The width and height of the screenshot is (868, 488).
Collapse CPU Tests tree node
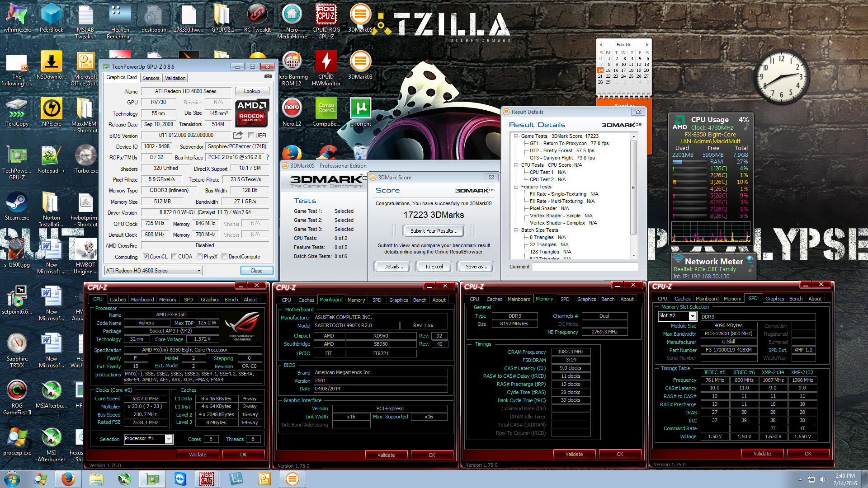pyautogui.click(x=516, y=165)
